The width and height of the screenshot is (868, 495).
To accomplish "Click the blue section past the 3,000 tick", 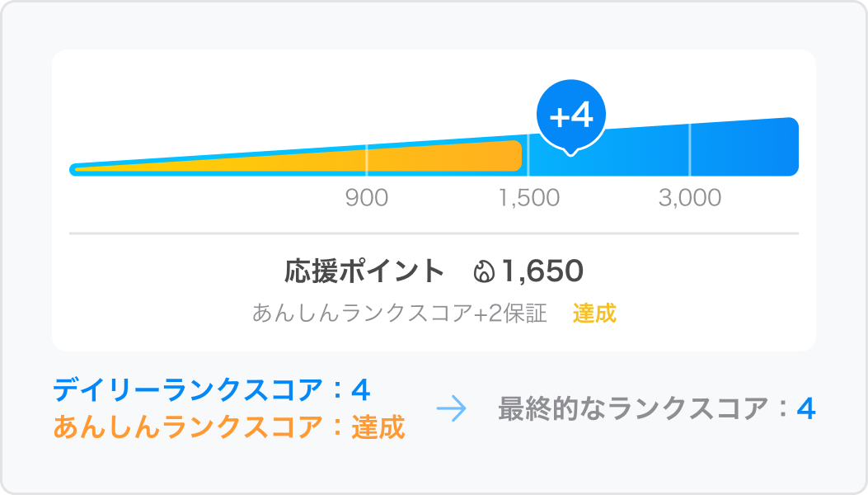I will [744, 148].
